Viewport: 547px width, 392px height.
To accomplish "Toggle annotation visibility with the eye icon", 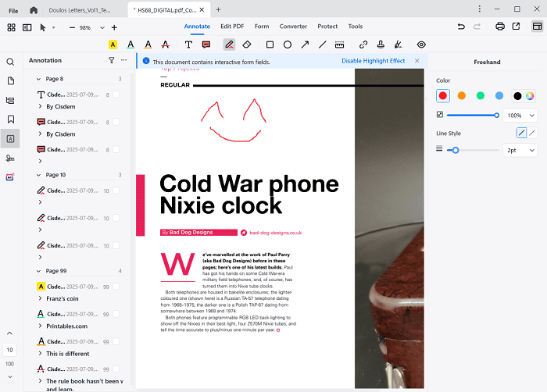I will (x=421, y=45).
